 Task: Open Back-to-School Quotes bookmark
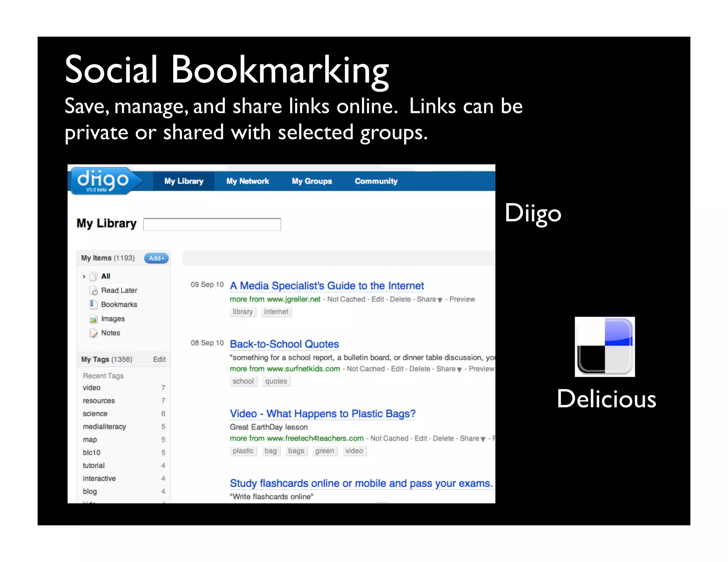pyautogui.click(x=284, y=344)
